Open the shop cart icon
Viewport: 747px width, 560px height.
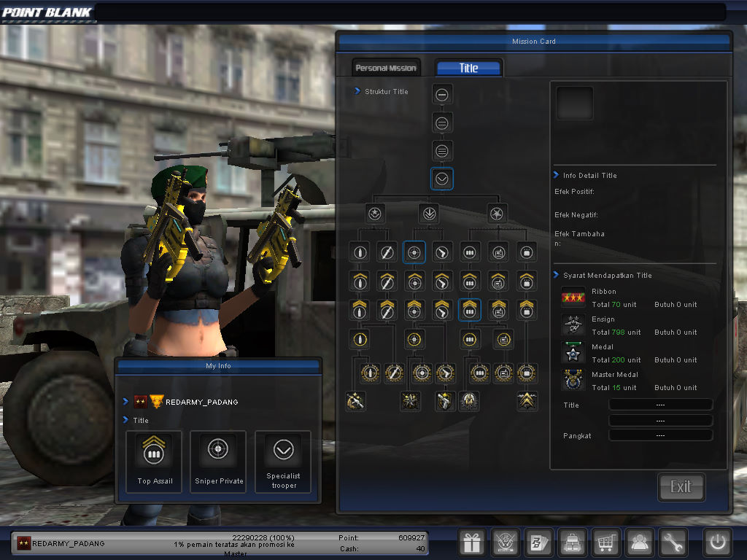[606, 542]
